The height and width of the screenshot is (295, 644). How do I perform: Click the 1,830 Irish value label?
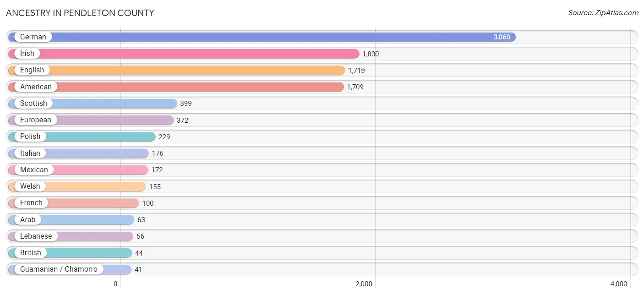371,54
